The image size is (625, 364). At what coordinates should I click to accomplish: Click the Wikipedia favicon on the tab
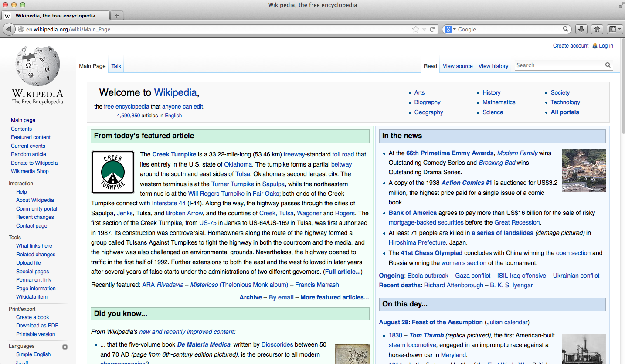tap(7, 16)
